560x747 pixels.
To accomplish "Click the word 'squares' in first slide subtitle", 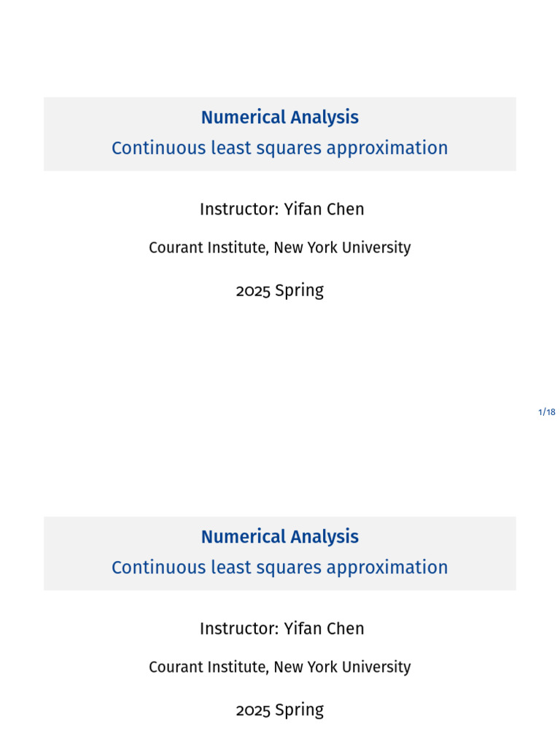I will [x=287, y=150].
